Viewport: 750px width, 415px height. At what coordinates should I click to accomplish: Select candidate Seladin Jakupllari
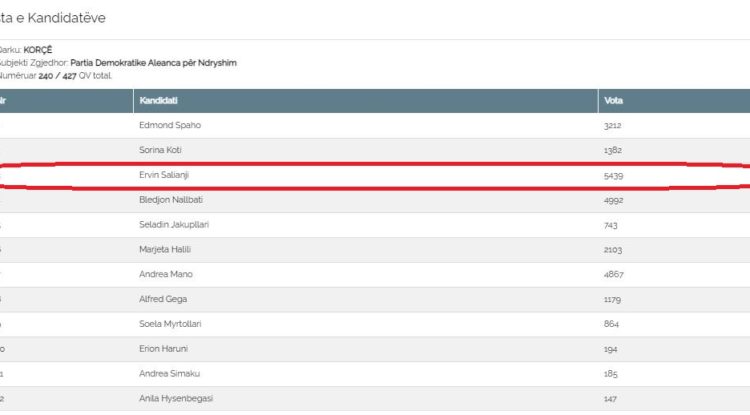click(x=173, y=225)
